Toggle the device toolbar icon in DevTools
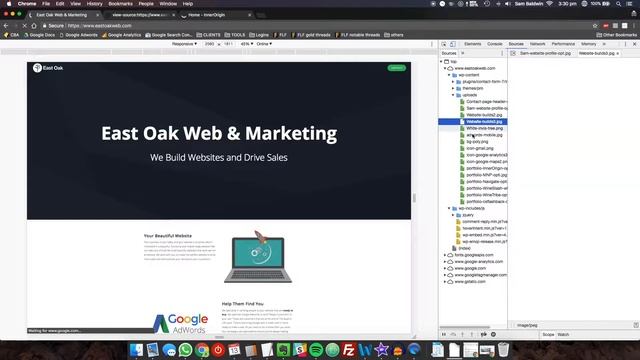The image size is (640, 360). [453, 44]
